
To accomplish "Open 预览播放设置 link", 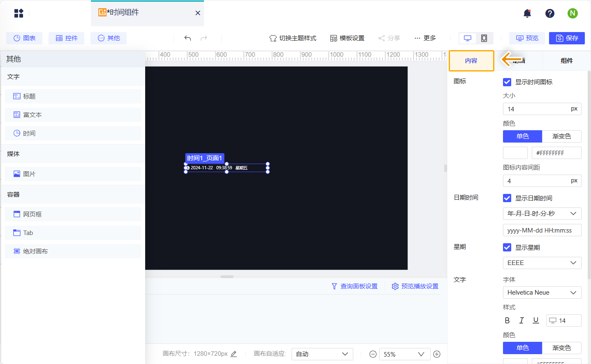I will click(415, 286).
